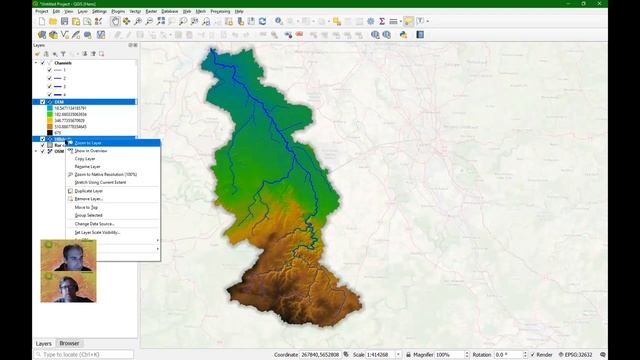640x360 pixels.
Task: Choose Zoom to Native Resolution (100%)
Action: click(x=113, y=174)
